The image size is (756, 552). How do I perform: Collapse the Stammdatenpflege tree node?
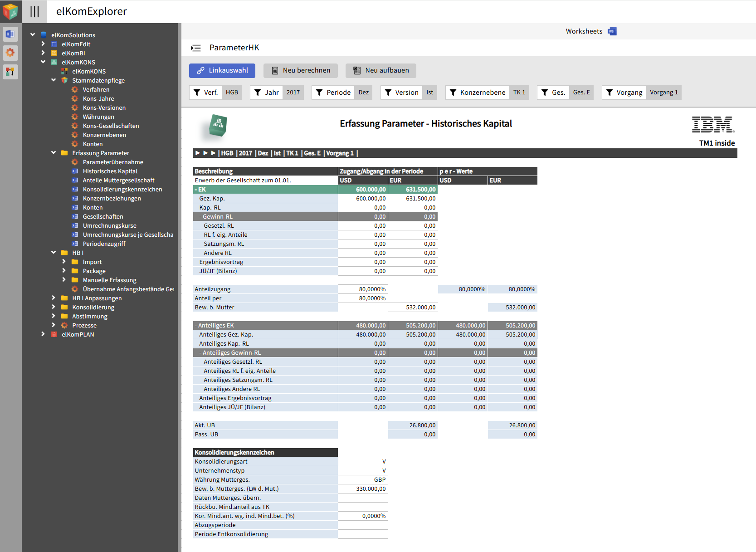pos(54,80)
